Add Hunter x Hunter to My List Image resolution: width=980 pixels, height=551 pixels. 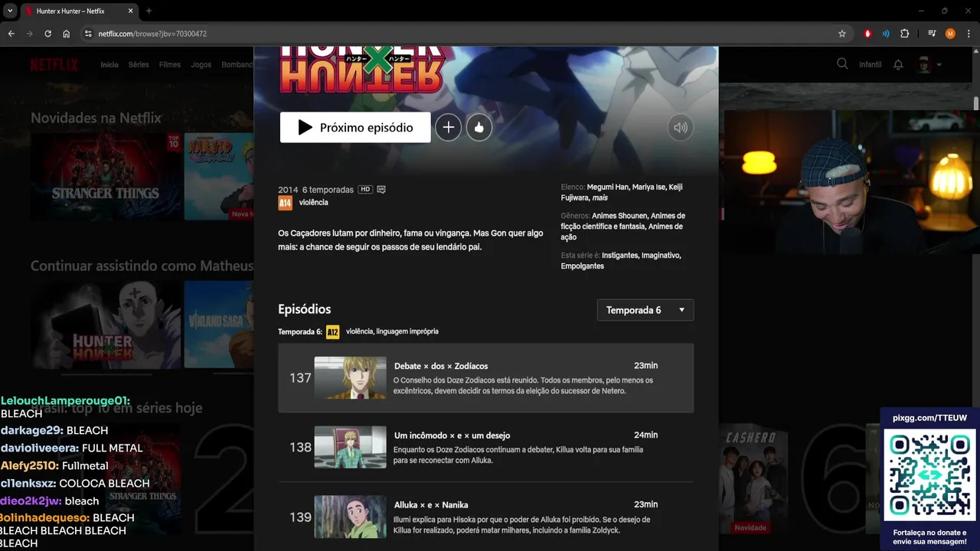click(x=449, y=128)
